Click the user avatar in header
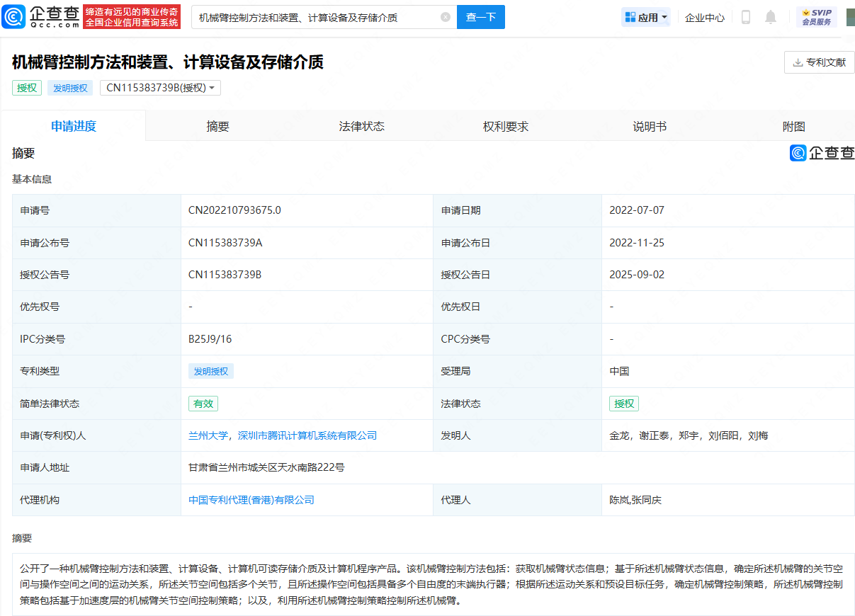This screenshot has width=855, height=616. (849, 17)
